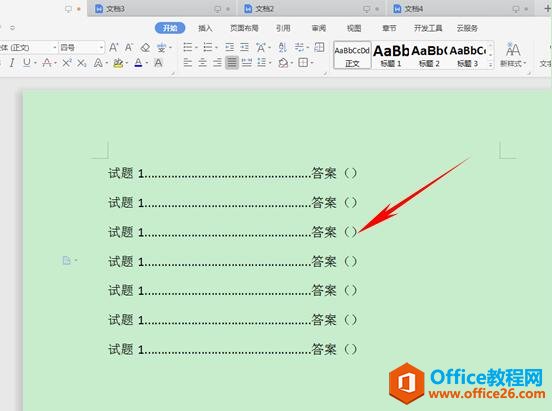Open the Chinese layout (A) tool
Screen dimensions: 552x411
tap(261, 47)
